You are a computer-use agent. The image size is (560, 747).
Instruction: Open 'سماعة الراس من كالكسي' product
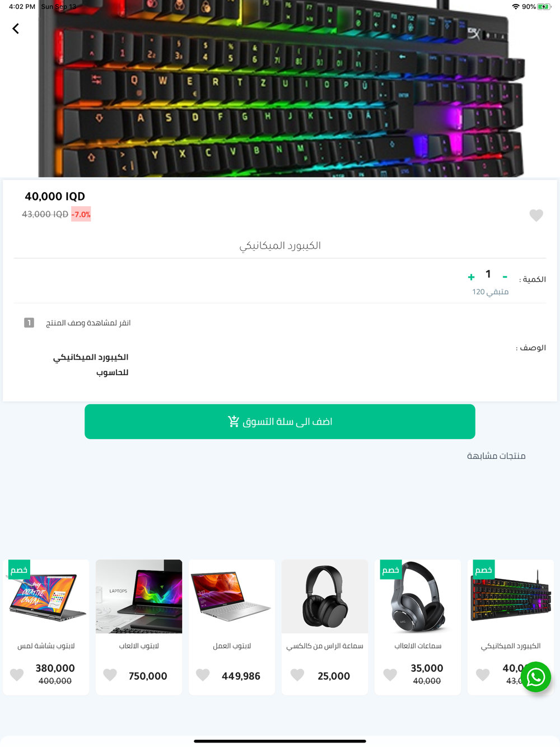325,646
